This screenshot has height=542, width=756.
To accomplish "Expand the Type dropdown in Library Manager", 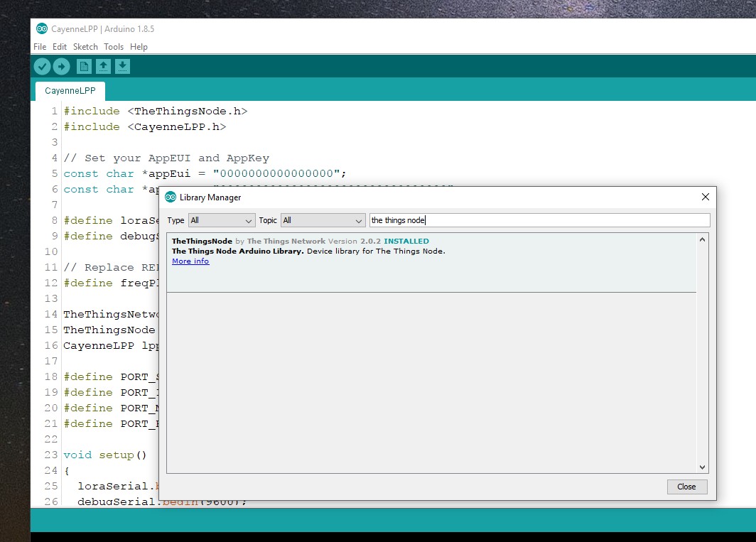I will [x=222, y=220].
